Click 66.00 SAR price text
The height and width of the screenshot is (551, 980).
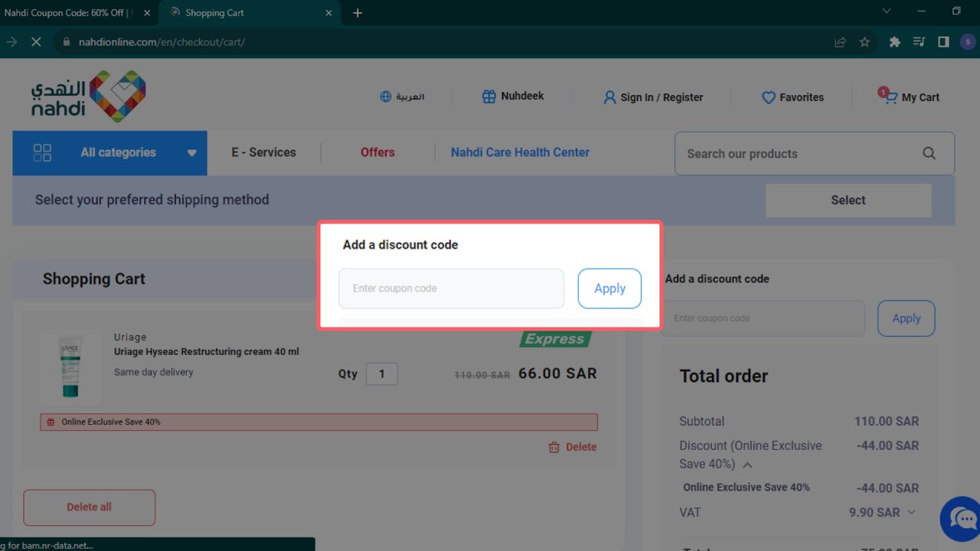click(557, 373)
